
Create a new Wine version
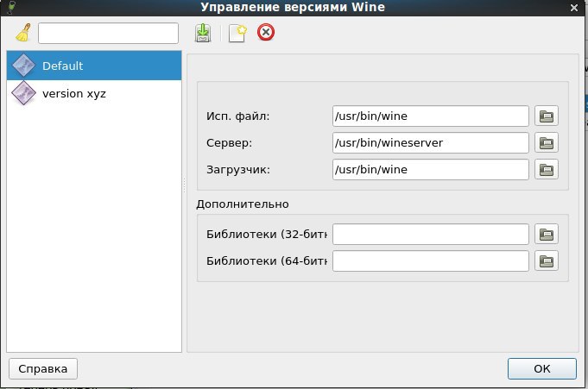point(237,33)
